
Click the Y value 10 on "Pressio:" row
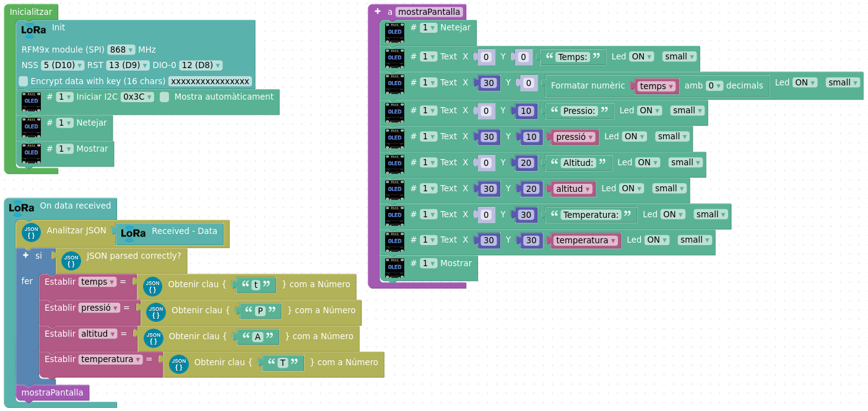pos(526,111)
